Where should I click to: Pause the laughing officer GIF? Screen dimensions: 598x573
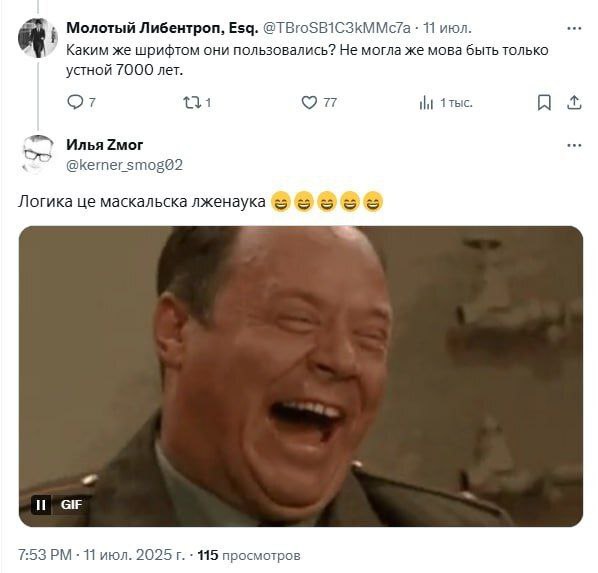coord(41,505)
